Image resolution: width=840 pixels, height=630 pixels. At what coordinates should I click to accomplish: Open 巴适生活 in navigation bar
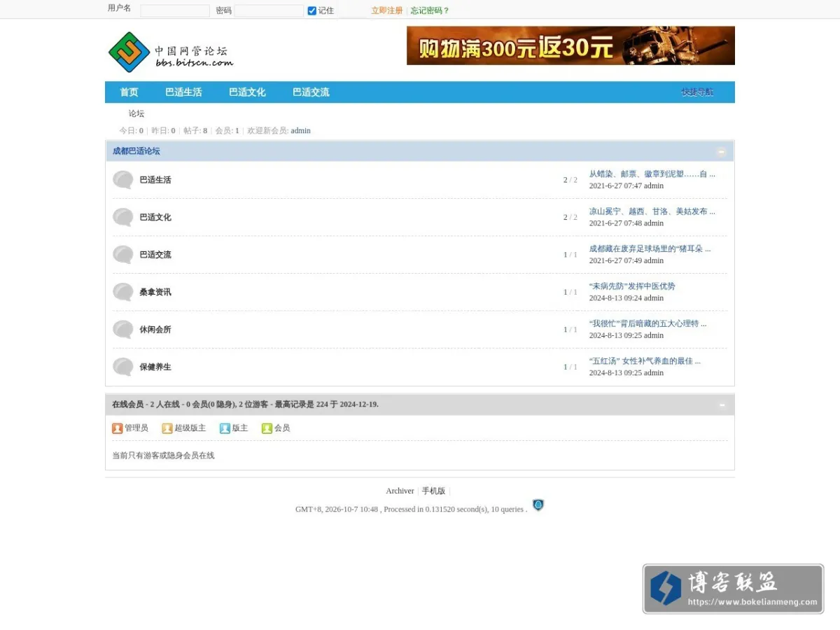pyautogui.click(x=183, y=92)
